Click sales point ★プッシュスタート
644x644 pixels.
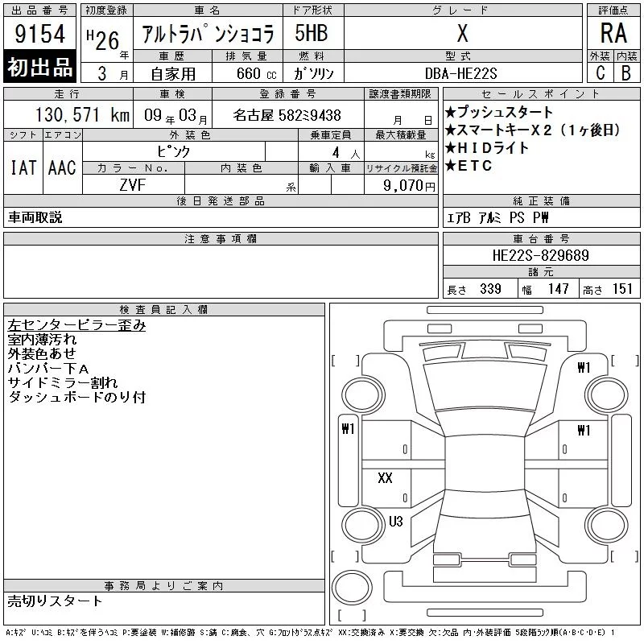[x=498, y=112]
